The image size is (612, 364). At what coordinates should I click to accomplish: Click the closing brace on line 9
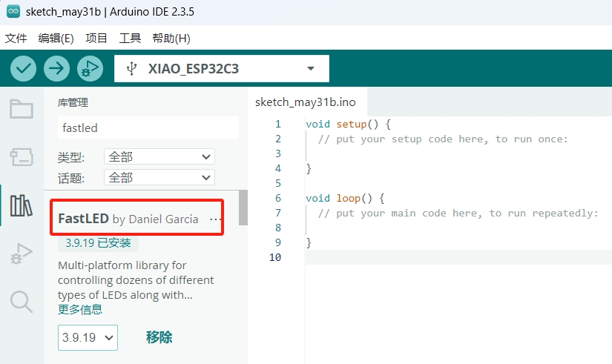(x=309, y=242)
